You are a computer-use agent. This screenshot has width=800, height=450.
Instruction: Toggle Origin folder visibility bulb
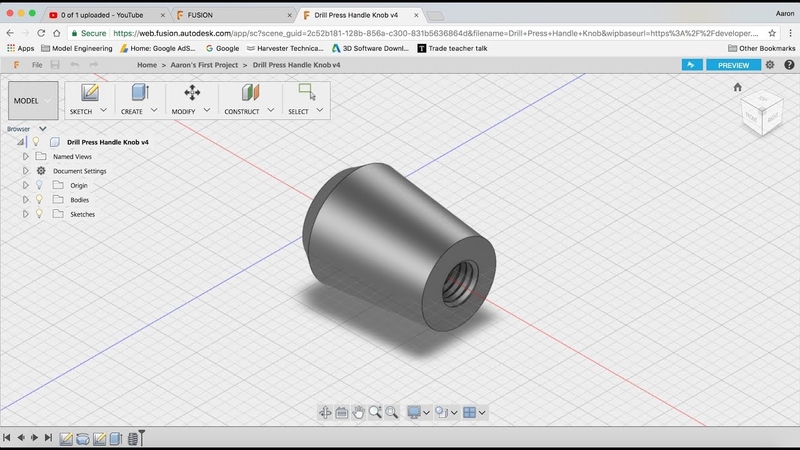39,185
